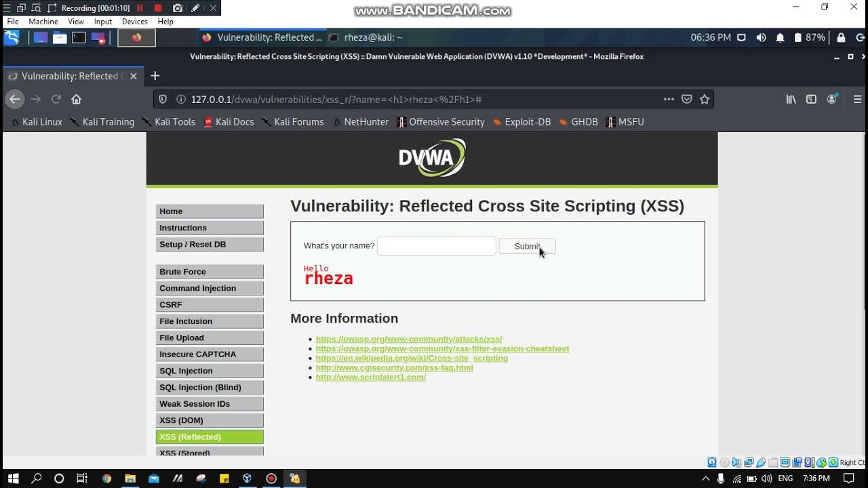Open Kali notifications bell
The width and height of the screenshot is (868, 488).
pos(780,37)
